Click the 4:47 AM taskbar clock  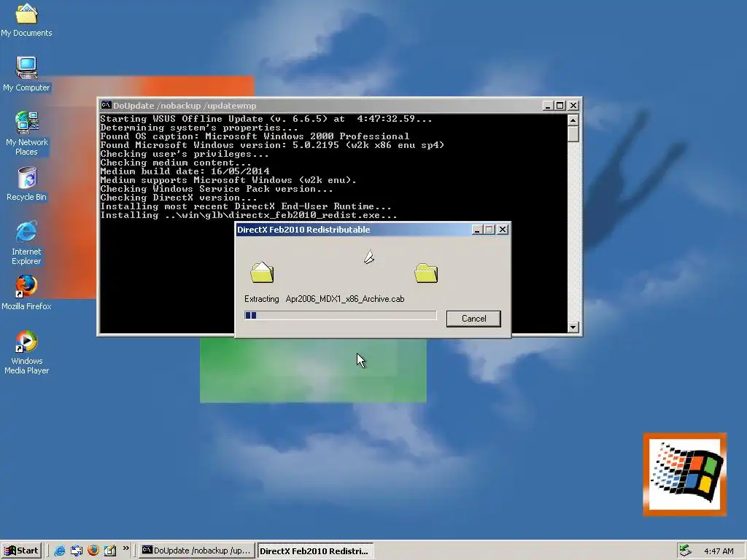coord(719,551)
